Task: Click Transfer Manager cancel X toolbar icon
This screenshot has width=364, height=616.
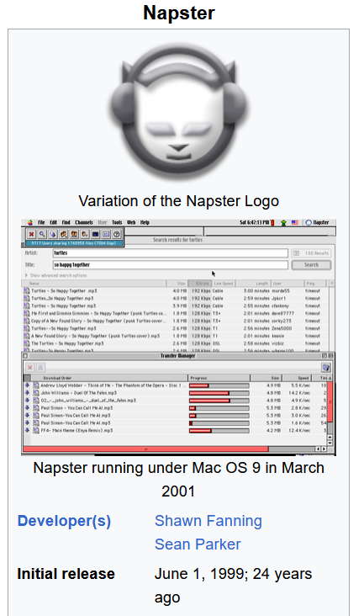Action: click(29, 368)
